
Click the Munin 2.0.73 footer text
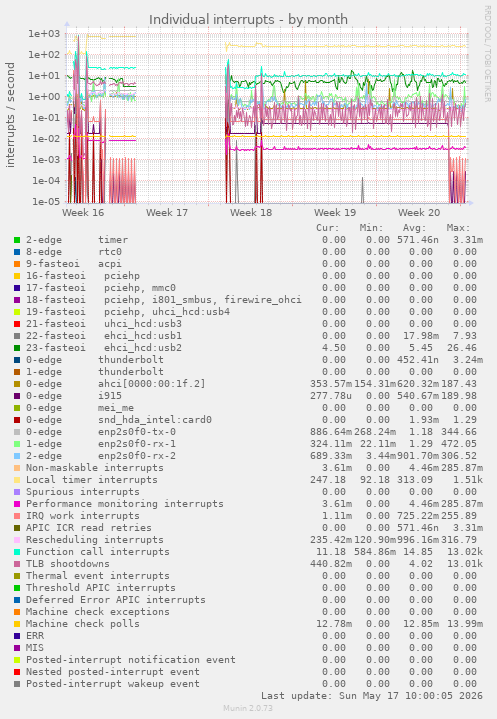(248, 708)
